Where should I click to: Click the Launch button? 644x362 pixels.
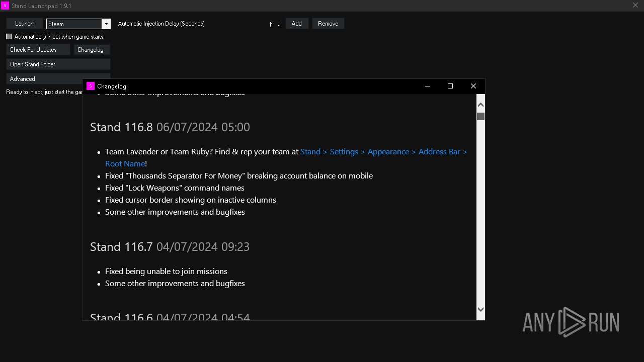(24, 24)
